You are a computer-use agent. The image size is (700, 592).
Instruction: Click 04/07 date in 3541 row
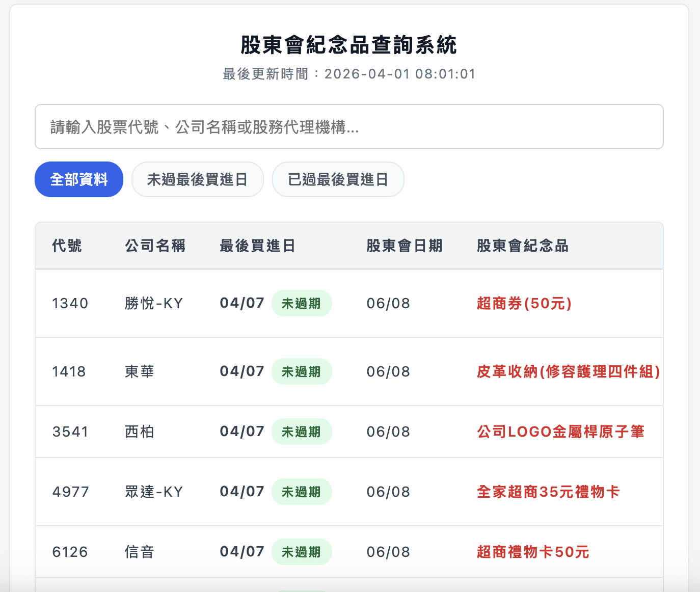tap(242, 432)
